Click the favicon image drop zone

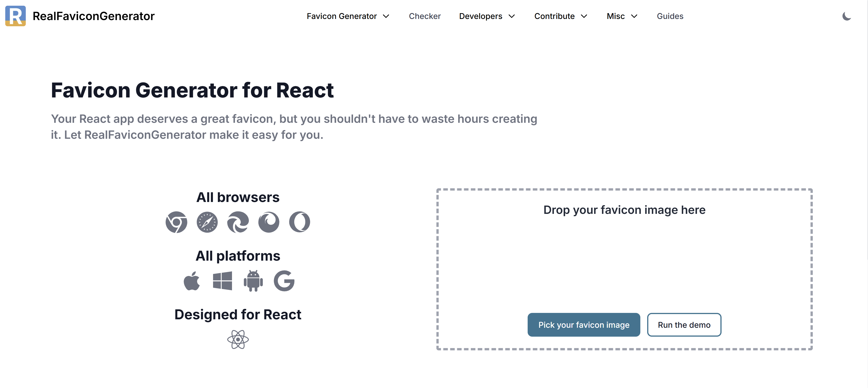[x=624, y=269]
